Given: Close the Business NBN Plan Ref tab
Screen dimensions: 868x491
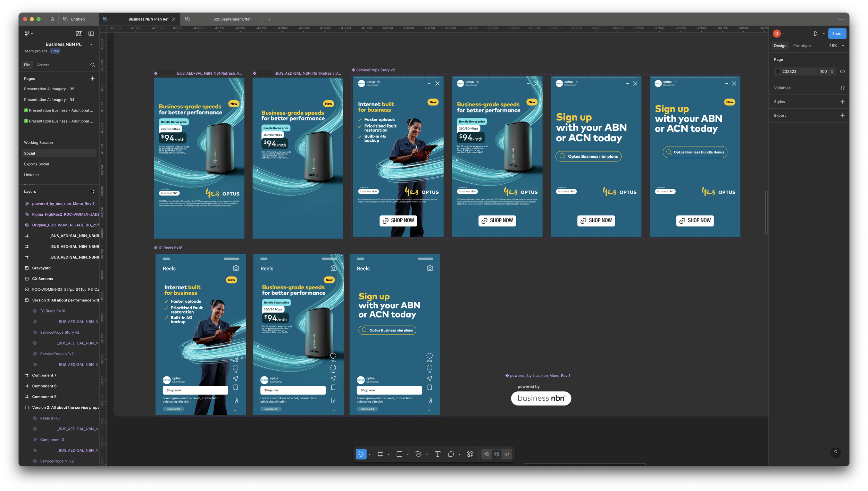Looking at the screenshot, I should coord(174,19).
